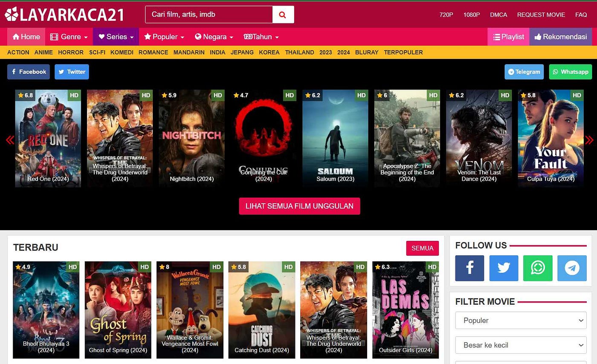The image size is (597, 364).
Task: Open Catching Dust (2024) poster
Action: point(262,310)
